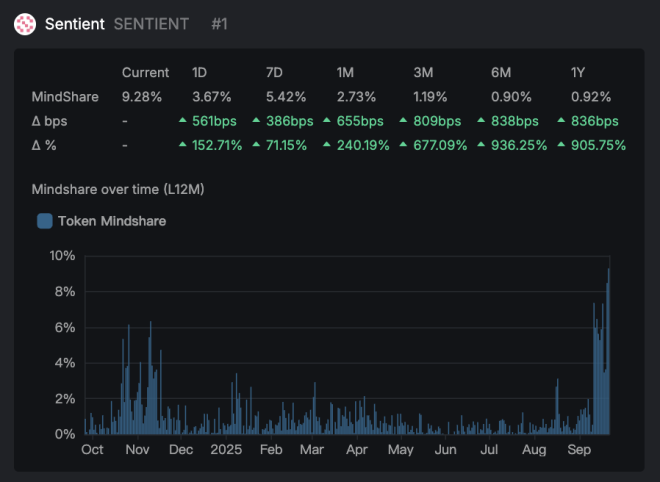Click the Δ % row label
This screenshot has width=660, height=482.
pyautogui.click(x=44, y=145)
